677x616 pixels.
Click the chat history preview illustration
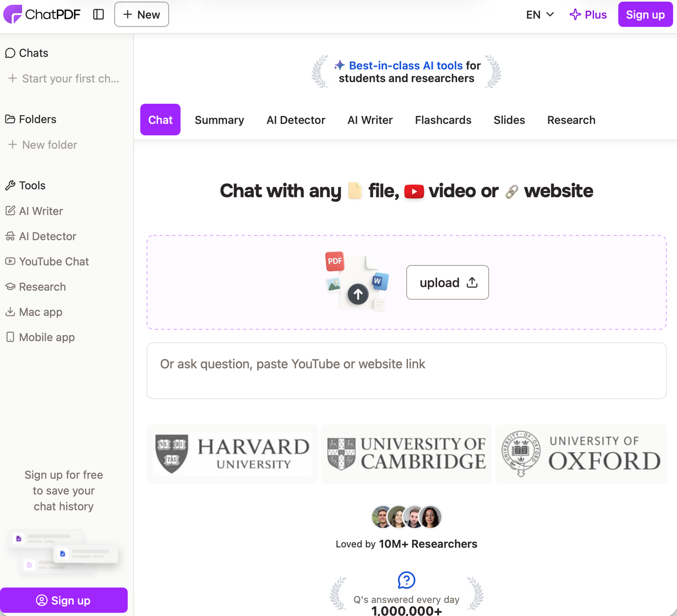[x=63, y=552]
